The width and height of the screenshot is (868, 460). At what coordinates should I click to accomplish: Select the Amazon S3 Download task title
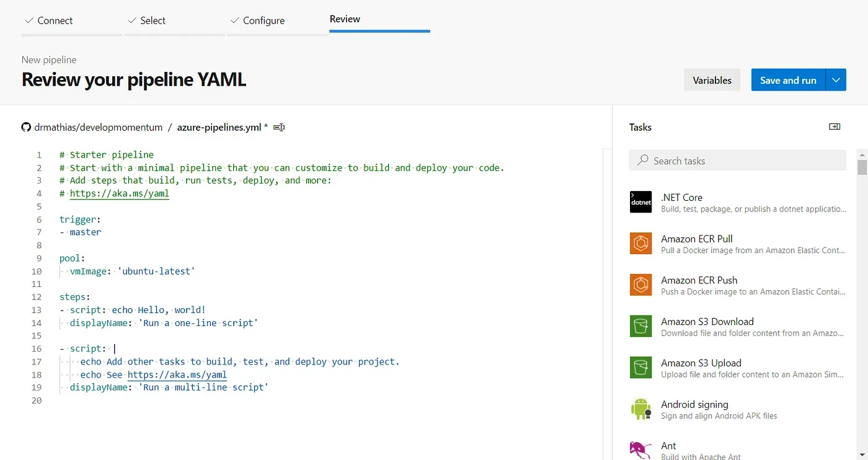(x=707, y=321)
